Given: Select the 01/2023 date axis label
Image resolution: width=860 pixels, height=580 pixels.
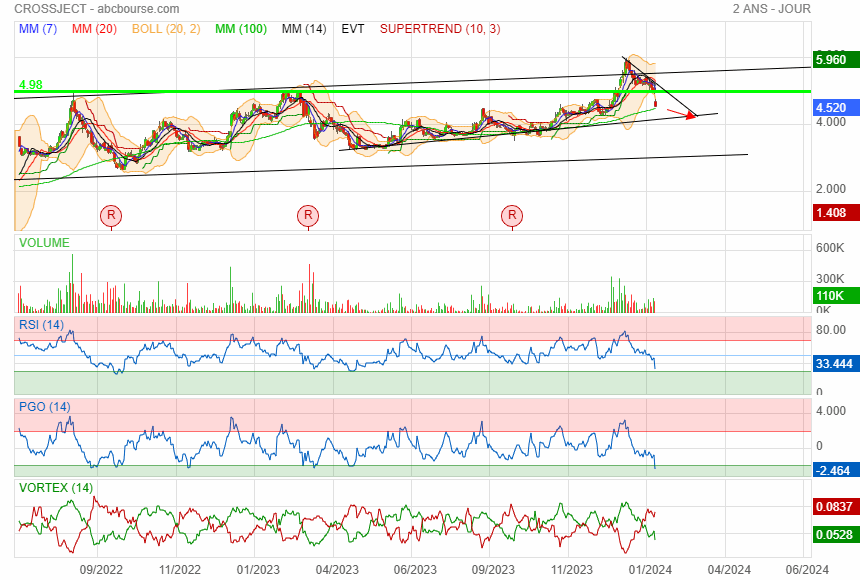Looking at the screenshot, I should (x=258, y=570).
